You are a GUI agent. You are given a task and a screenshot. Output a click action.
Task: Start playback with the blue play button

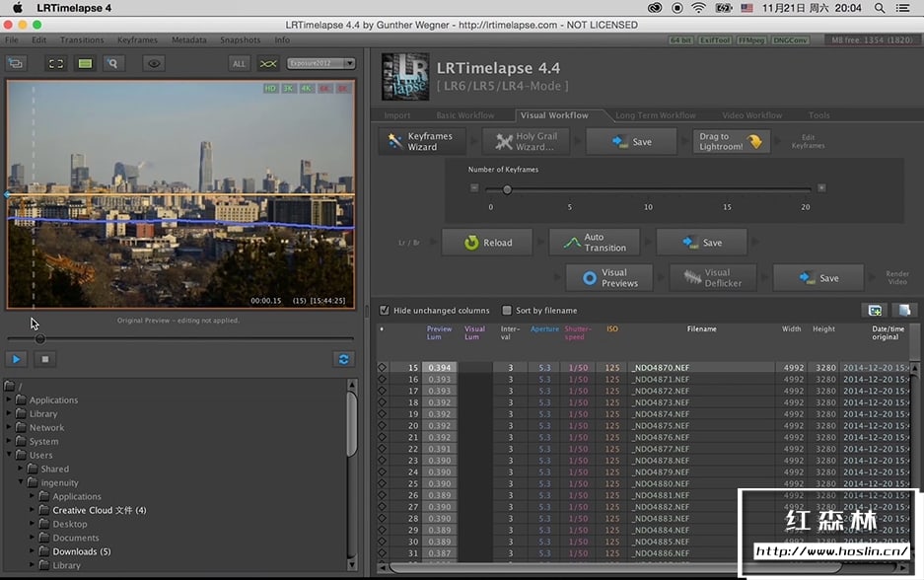16,359
